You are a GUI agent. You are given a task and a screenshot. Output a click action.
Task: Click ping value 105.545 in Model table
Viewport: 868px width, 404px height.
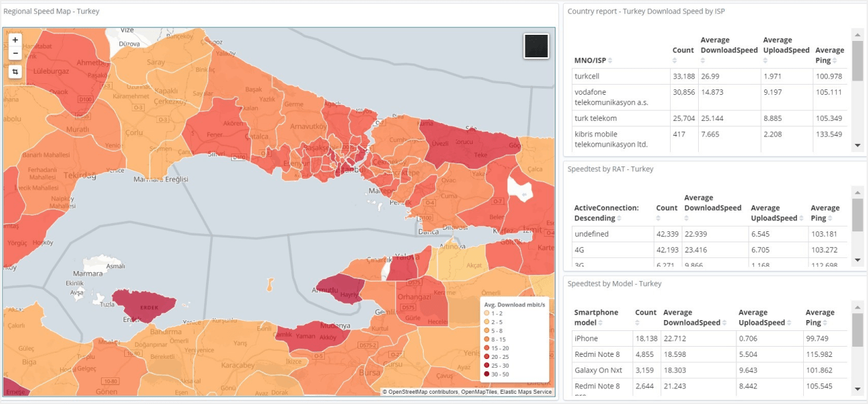(x=824, y=386)
